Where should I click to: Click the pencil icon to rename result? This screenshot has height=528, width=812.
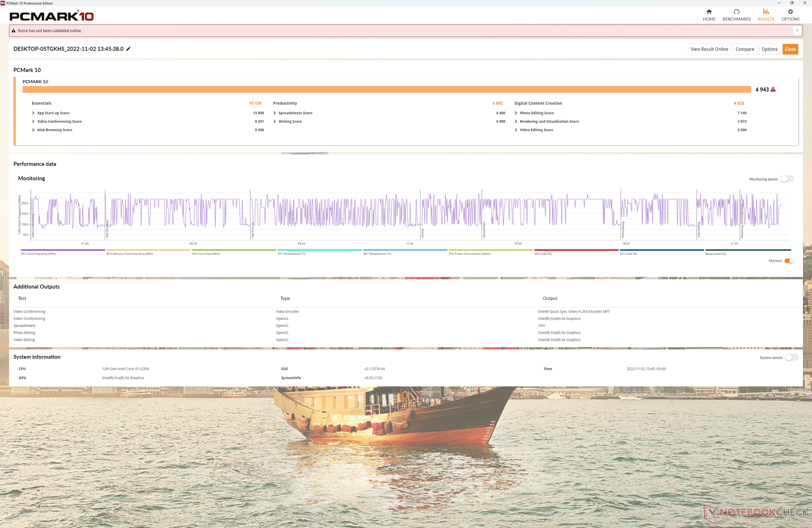pyautogui.click(x=128, y=49)
